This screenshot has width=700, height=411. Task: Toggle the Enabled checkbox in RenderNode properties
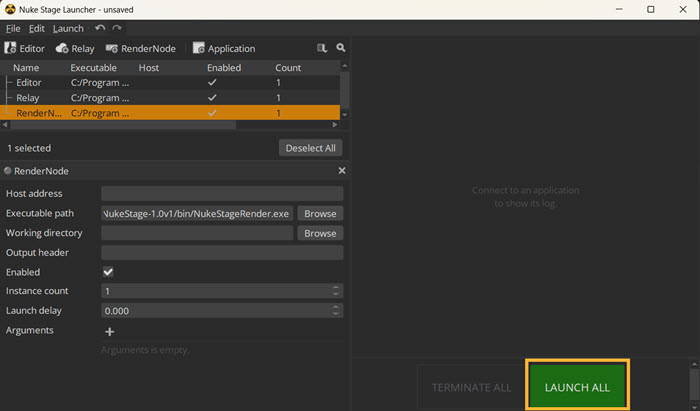(x=108, y=272)
